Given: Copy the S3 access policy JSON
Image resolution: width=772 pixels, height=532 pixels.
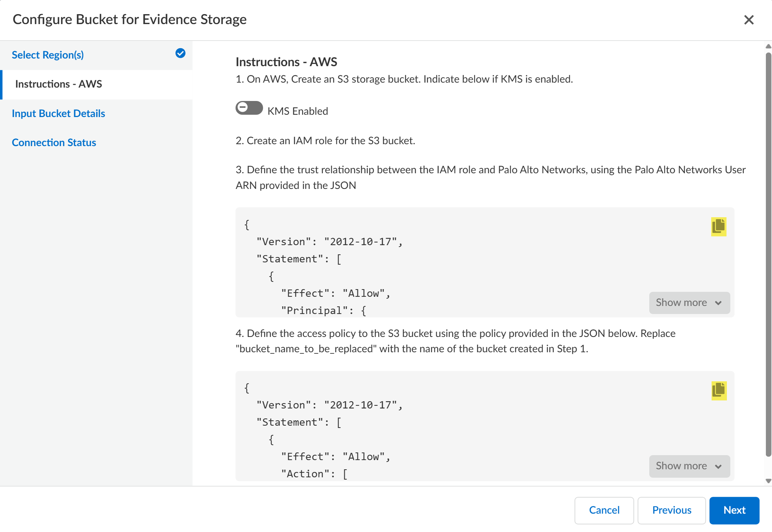Looking at the screenshot, I should click(718, 390).
